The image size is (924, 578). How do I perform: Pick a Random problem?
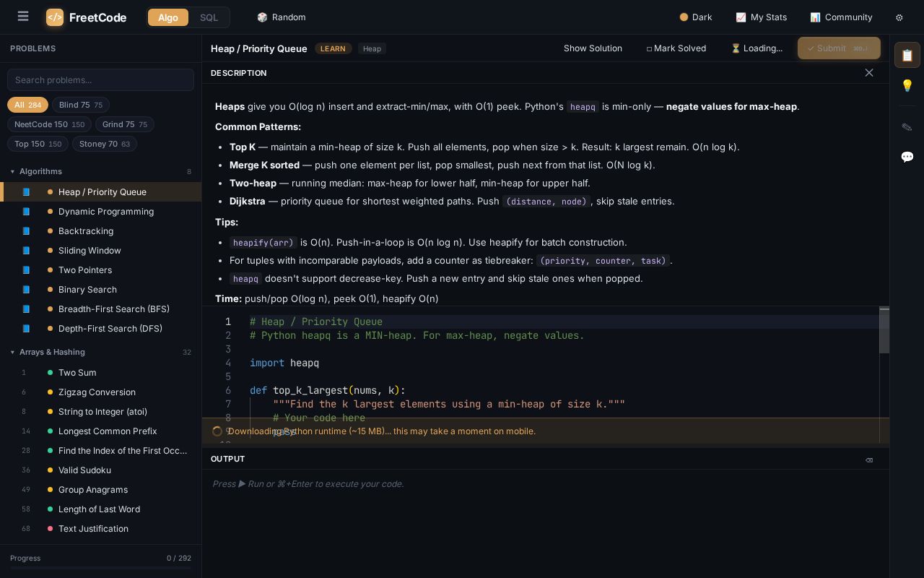pos(282,17)
